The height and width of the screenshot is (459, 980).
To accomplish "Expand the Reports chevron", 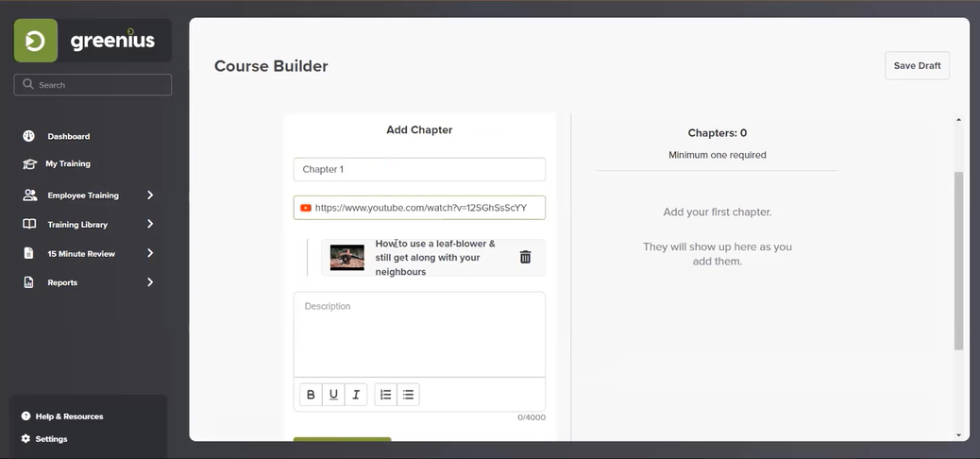I will 150,282.
